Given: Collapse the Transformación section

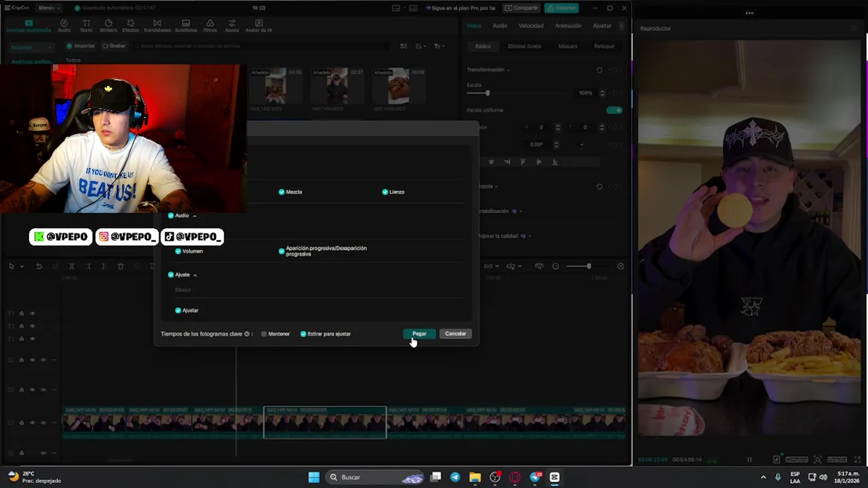Looking at the screenshot, I should (x=507, y=70).
